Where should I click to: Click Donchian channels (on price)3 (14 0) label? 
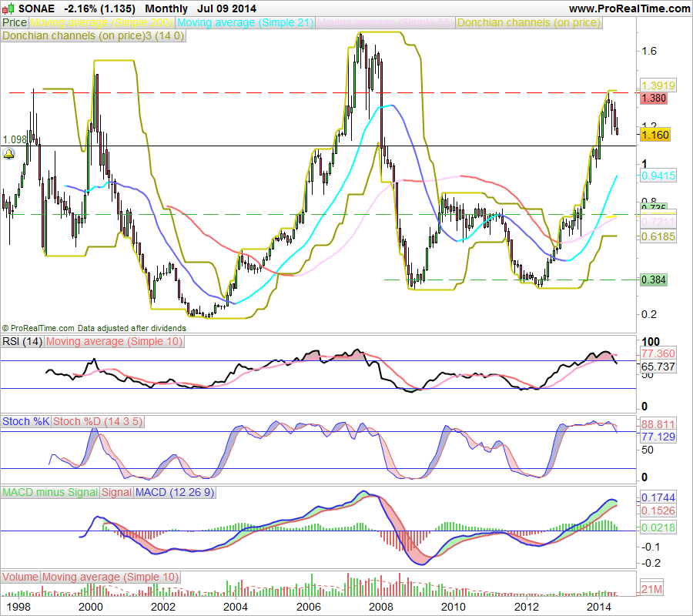point(93,35)
